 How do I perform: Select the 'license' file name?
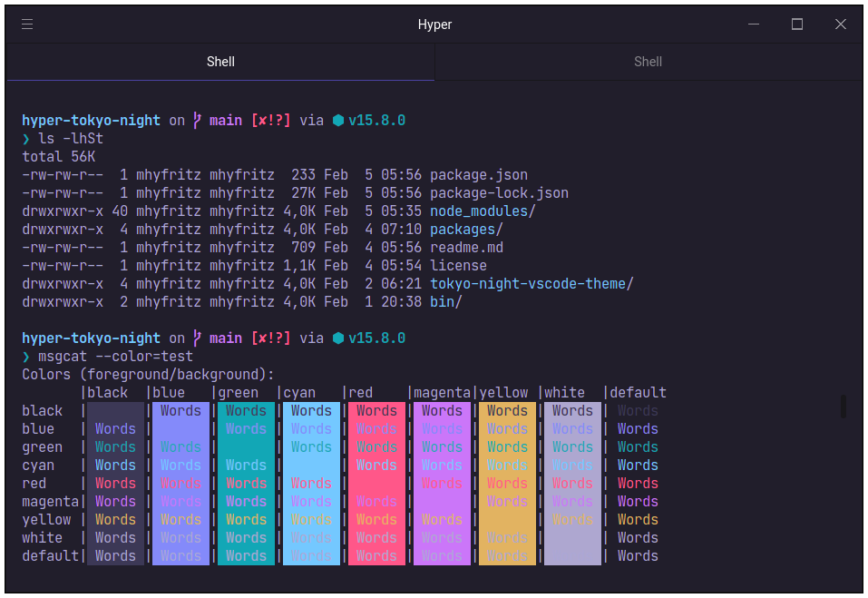pos(458,266)
